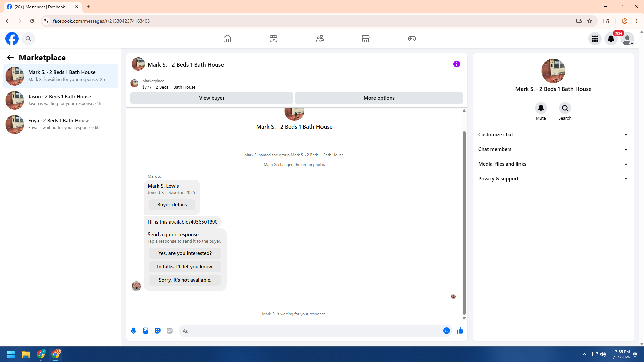Send a thumbs-up like

pos(460,331)
